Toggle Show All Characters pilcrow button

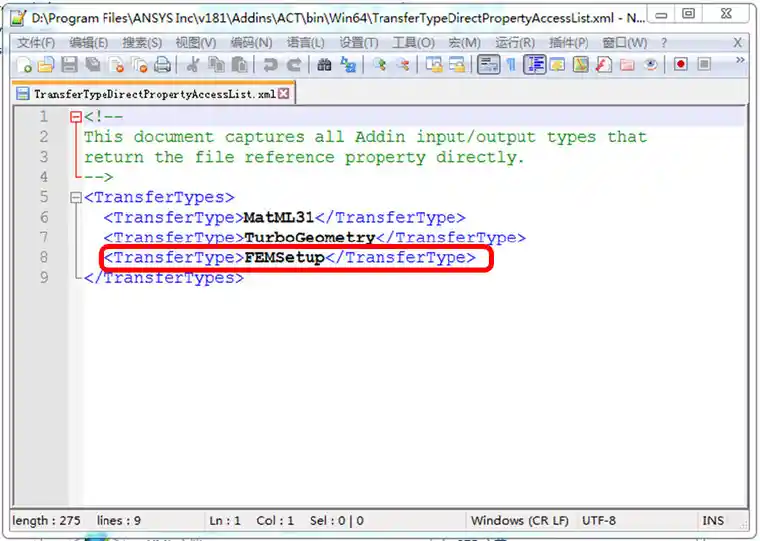[x=511, y=64]
